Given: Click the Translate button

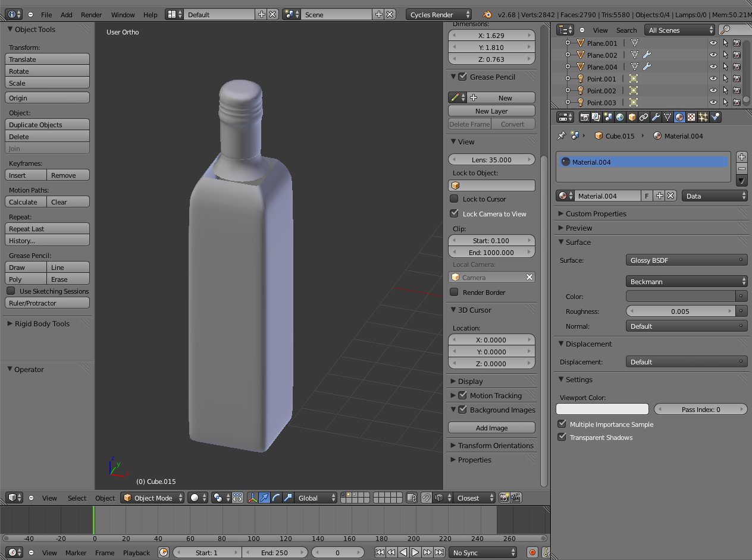Looking at the screenshot, I should click(47, 59).
